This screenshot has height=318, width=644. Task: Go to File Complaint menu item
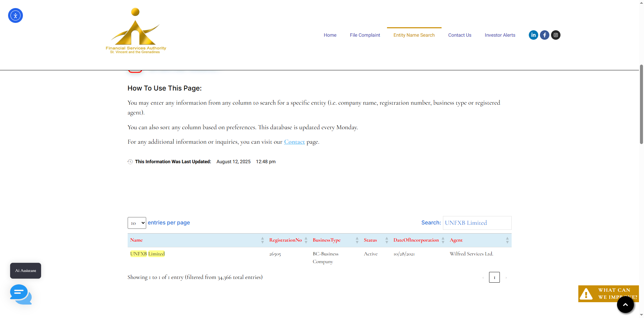tap(365, 35)
